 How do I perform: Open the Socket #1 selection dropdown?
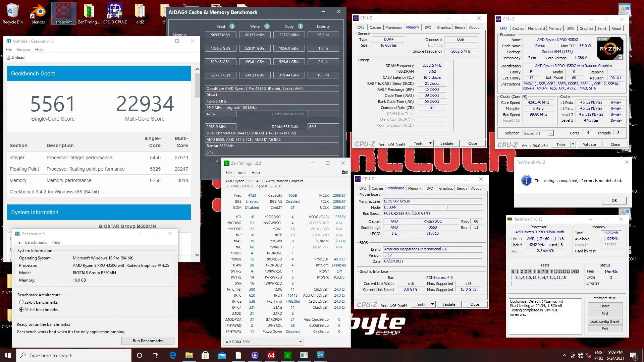point(538,133)
